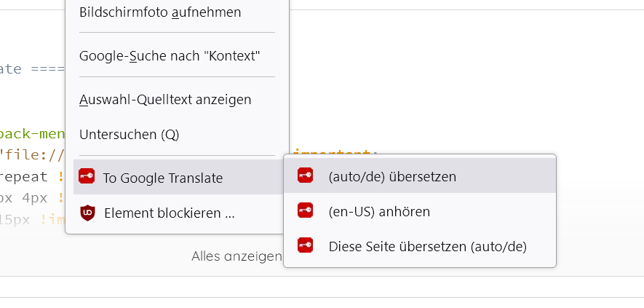Click the icon beside Diese Seite übersetzen
The height and width of the screenshot is (308, 644).
pos(306,246)
